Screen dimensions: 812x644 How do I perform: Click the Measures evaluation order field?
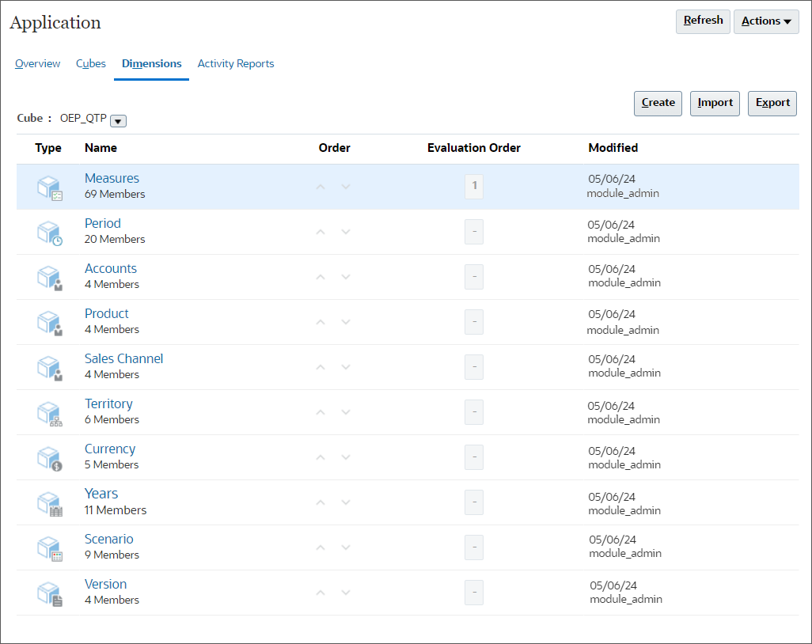(473, 187)
